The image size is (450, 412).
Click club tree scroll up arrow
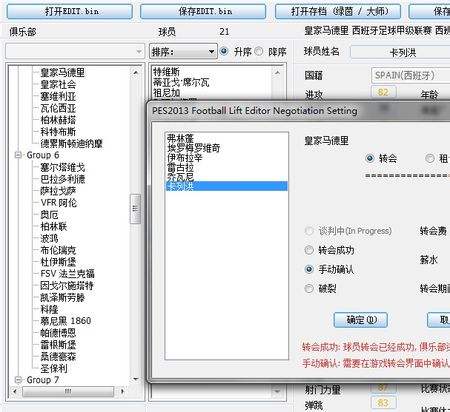(135, 72)
